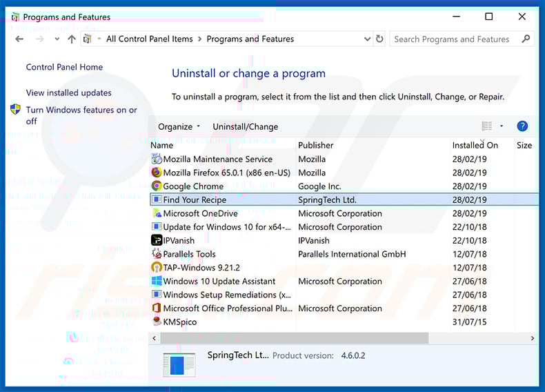The image size is (545, 392).
Task: Open the blue Help icon
Action: point(522,126)
